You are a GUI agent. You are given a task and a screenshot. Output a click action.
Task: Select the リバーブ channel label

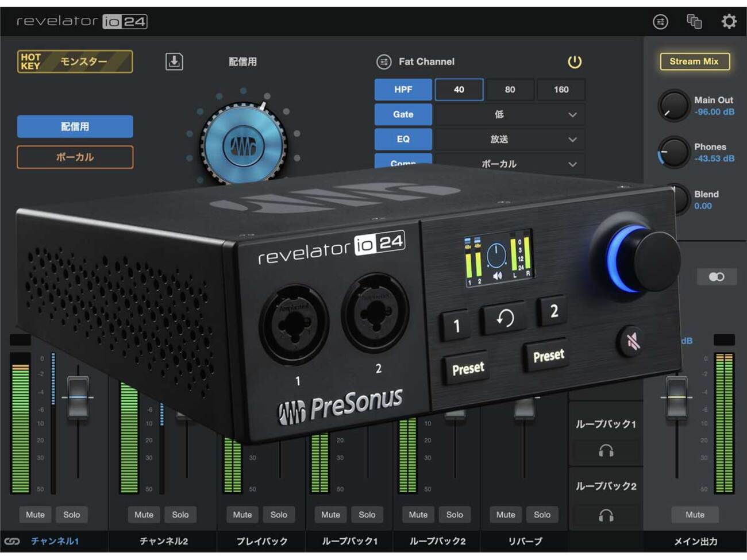click(x=525, y=541)
